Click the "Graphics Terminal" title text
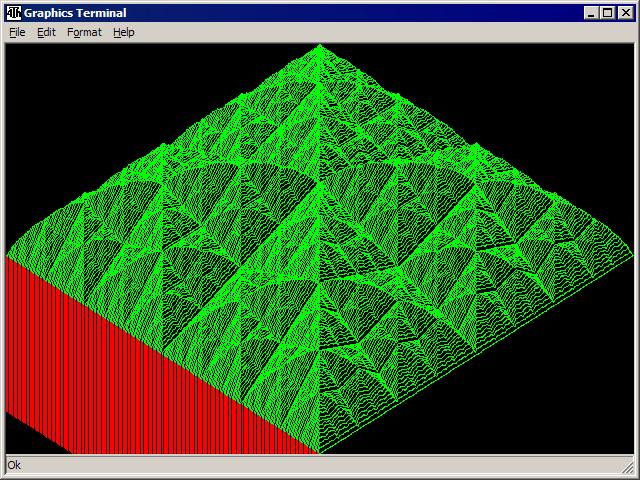The image size is (640, 480). 75,13
